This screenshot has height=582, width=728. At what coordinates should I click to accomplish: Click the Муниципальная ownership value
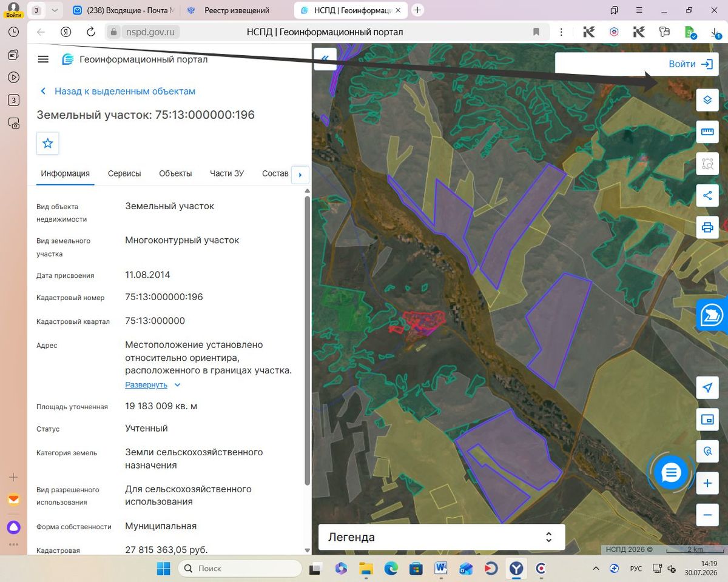[x=161, y=526]
